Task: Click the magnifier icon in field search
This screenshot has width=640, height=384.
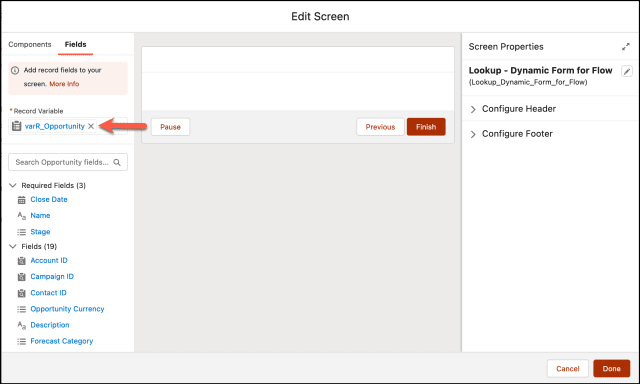Action: (117, 162)
